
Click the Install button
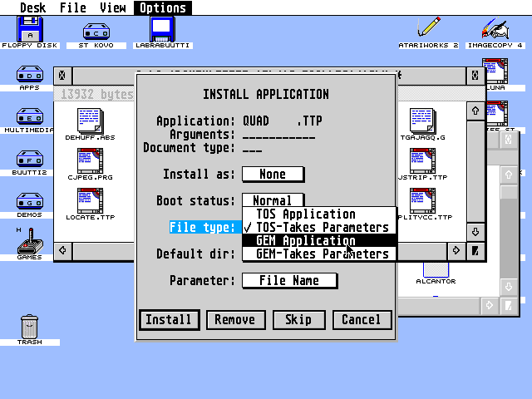[x=169, y=319]
